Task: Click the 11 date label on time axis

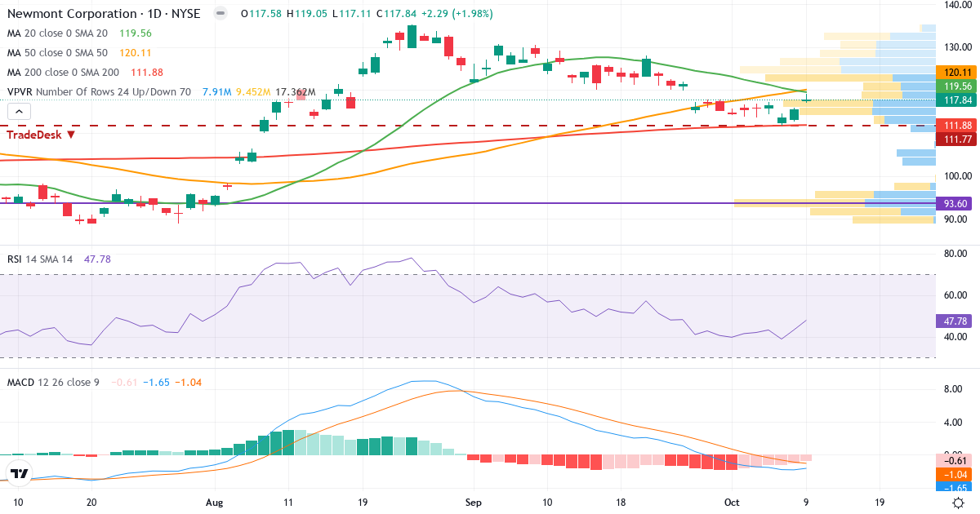Action: [288, 502]
